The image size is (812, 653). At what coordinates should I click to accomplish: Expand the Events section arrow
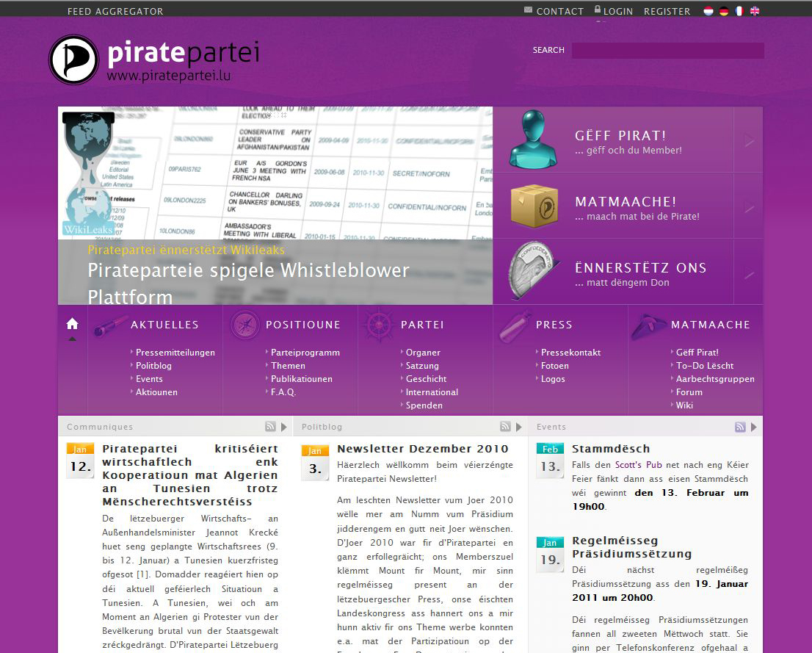pos(754,427)
